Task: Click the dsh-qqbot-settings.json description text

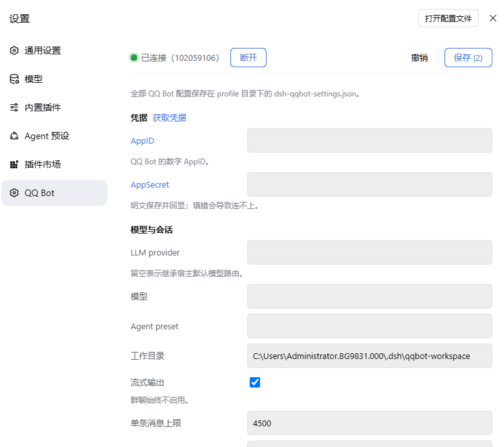Action: (x=245, y=94)
